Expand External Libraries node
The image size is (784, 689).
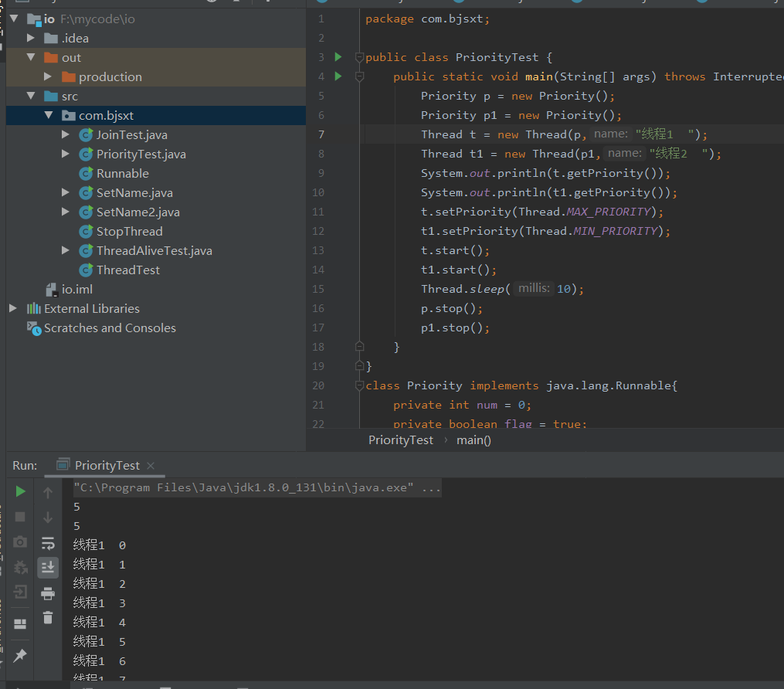tap(13, 308)
